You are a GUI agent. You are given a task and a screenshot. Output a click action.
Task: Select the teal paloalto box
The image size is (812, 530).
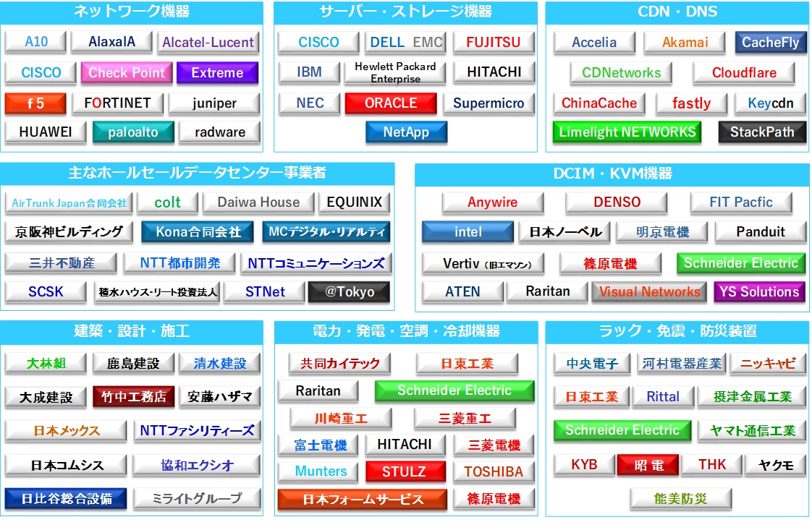coord(133,132)
